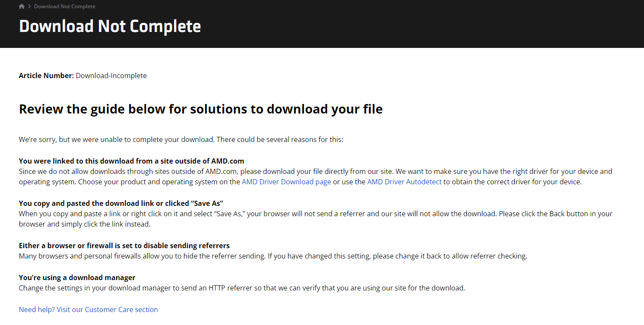Click the 'Article Number:' bold label
Viewport: 644px width, 325px height.
[46, 76]
